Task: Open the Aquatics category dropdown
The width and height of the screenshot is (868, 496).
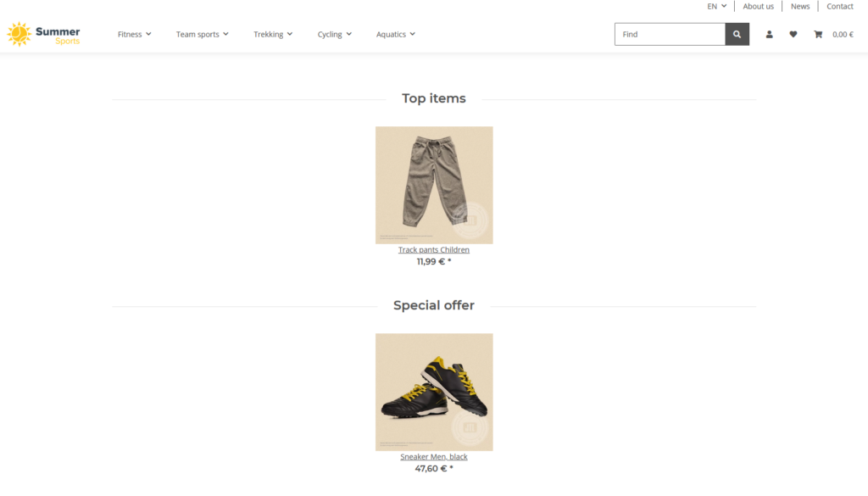Action: click(x=395, y=35)
